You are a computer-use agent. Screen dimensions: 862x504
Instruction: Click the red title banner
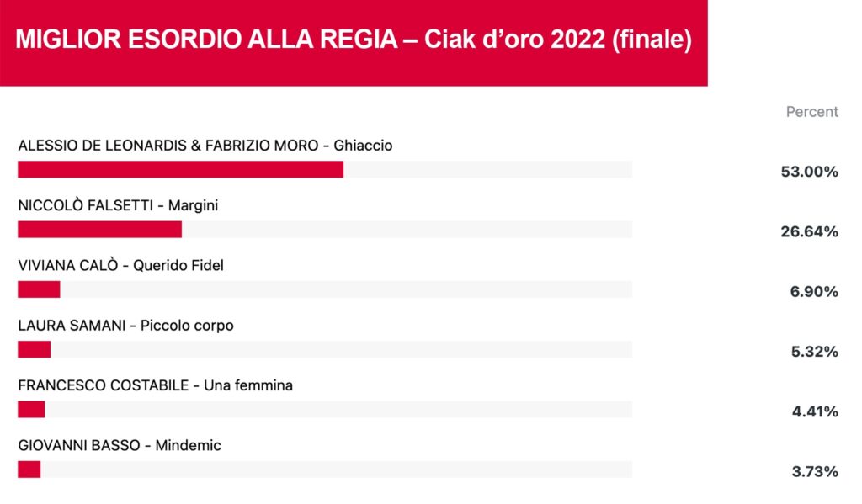[x=354, y=43]
